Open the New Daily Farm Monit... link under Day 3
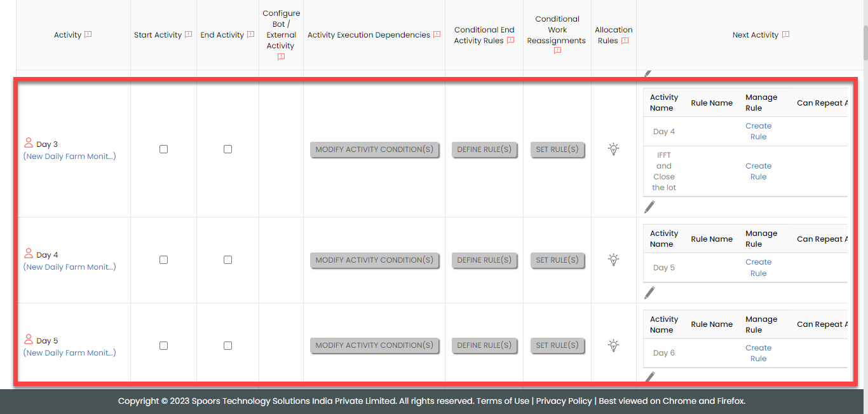The width and height of the screenshot is (868, 414). [70, 156]
